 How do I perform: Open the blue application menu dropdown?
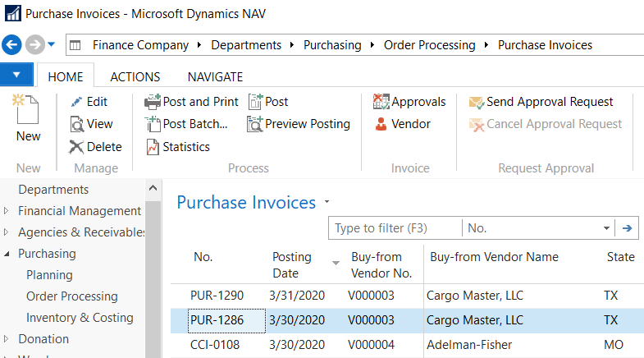coord(17,76)
